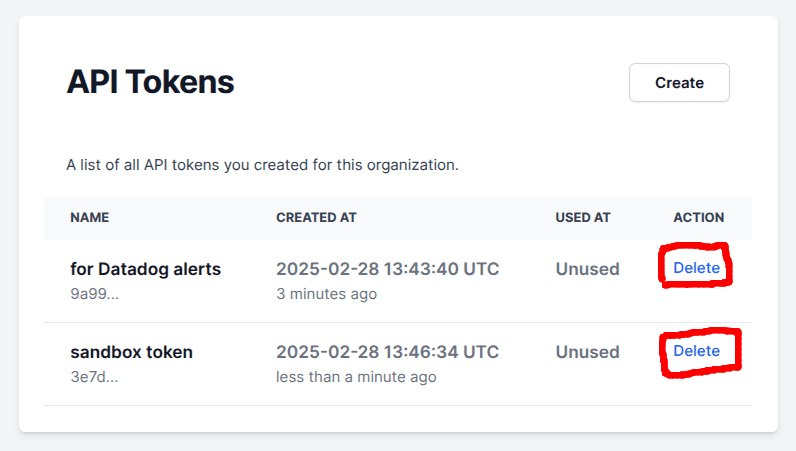The width and height of the screenshot is (796, 451).
Task: Click the "3 minutes ago" text
Action: pyautogui.click(x=326, y=294)
